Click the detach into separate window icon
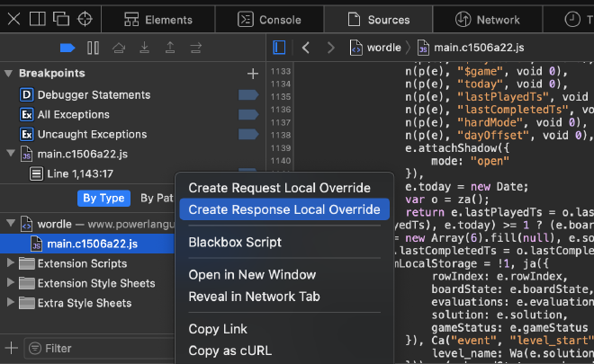Screen dimensions: 594x364 (61, 19)
